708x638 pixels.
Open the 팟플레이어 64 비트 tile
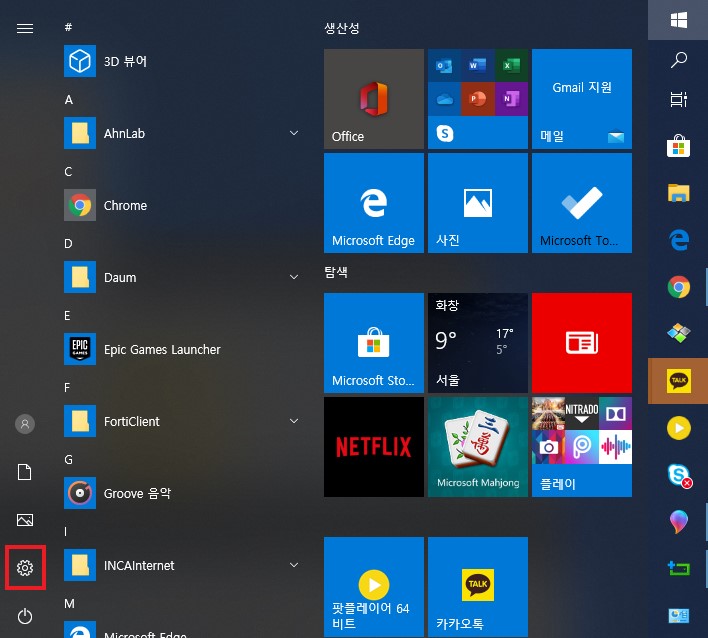click(373, 587)
